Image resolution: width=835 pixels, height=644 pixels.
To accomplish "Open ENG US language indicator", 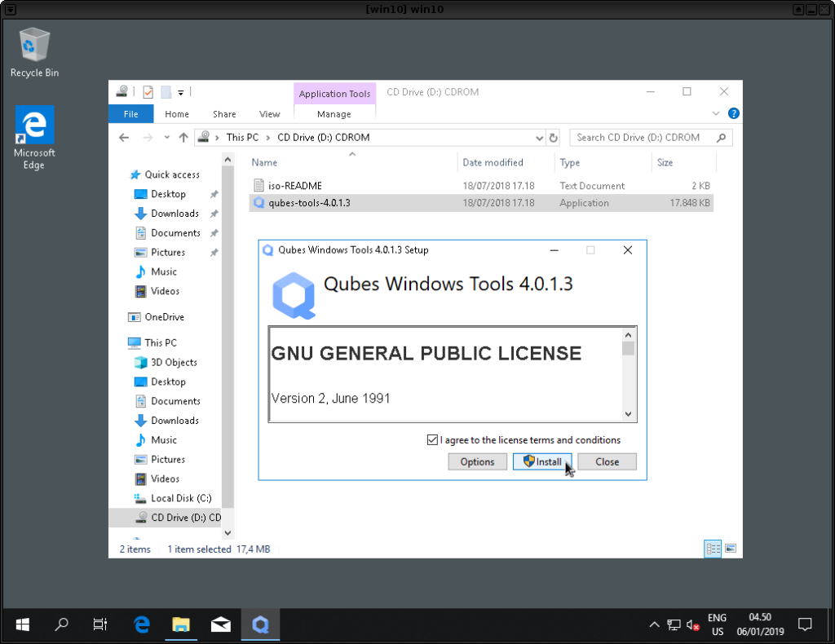I will pyautogui.click(x=717, y=624).
